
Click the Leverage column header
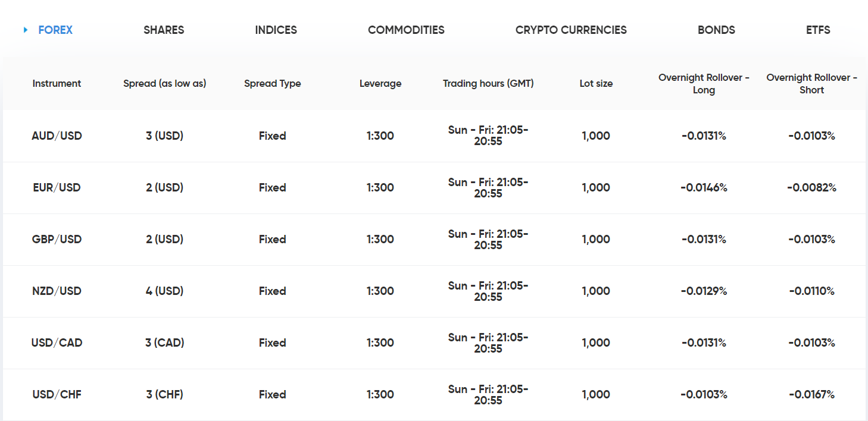[380, 83]
